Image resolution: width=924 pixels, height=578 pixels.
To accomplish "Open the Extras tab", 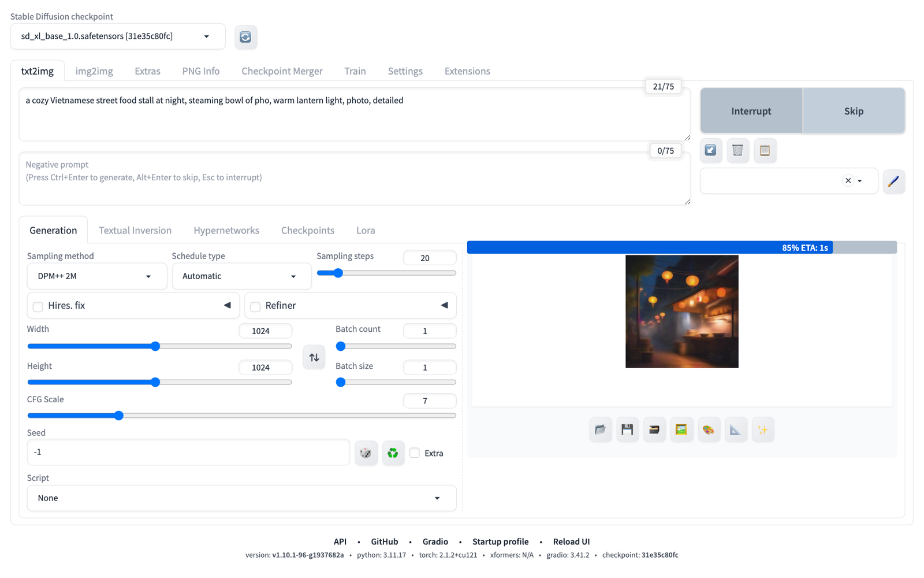I will coord(147,71).
